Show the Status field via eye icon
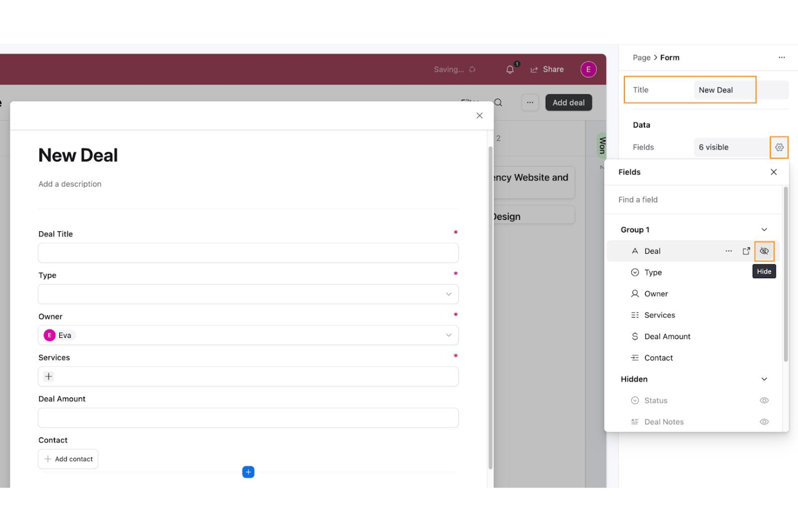 point(764,400)
